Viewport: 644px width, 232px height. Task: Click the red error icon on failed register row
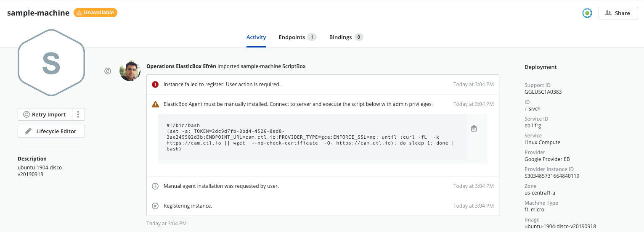tap(155, 84)
